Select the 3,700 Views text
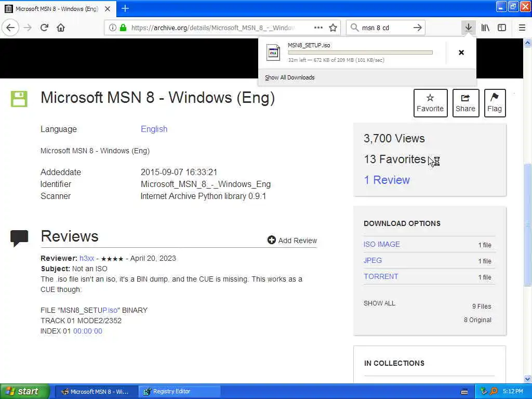The height and width of the screenshot is (399, 532). (x=394, y=138)
